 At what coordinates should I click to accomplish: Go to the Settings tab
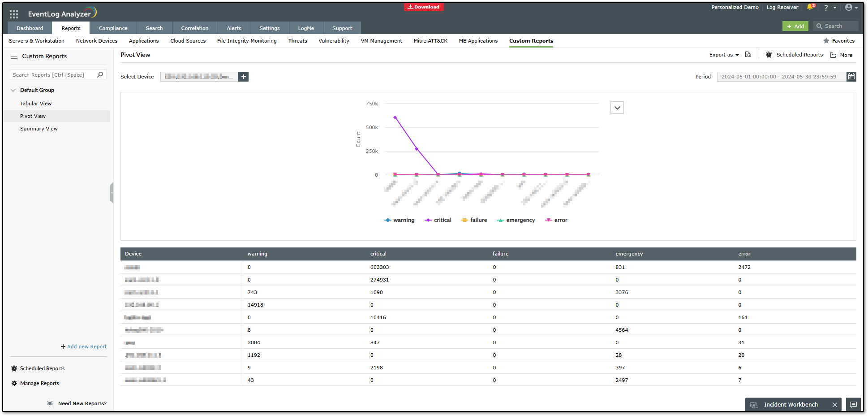[x=270, y=28]
